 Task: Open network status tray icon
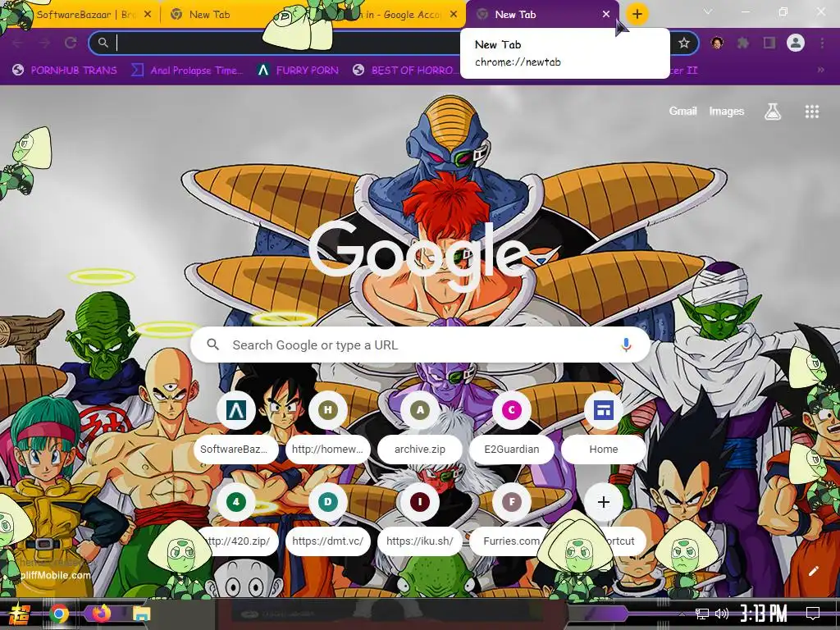701,614
